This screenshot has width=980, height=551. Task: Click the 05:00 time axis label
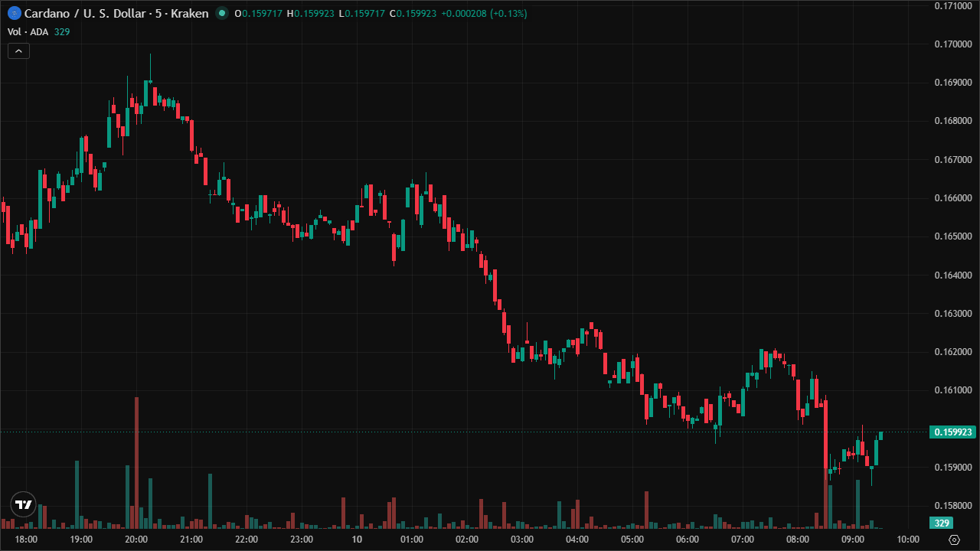632,540
